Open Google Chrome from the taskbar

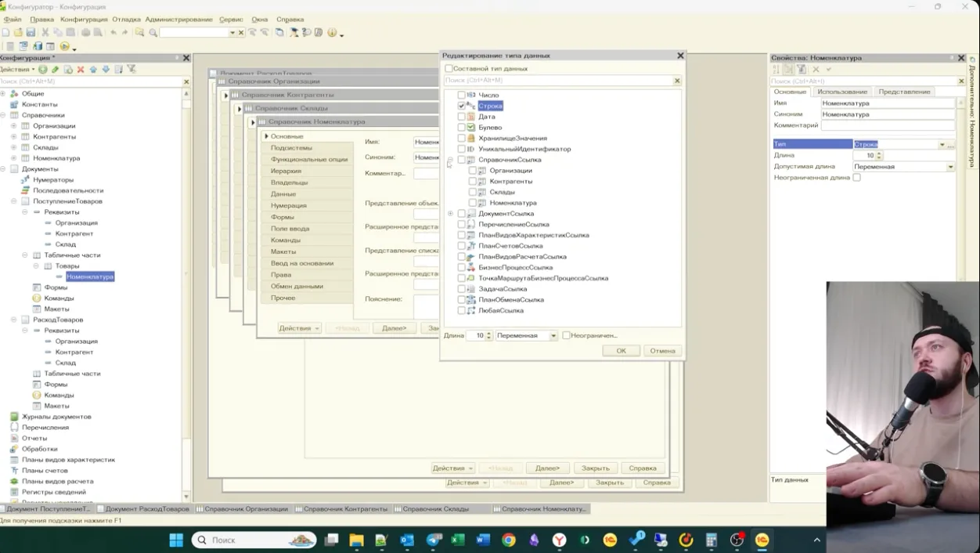pyautogui.click(x=509, y=540)
